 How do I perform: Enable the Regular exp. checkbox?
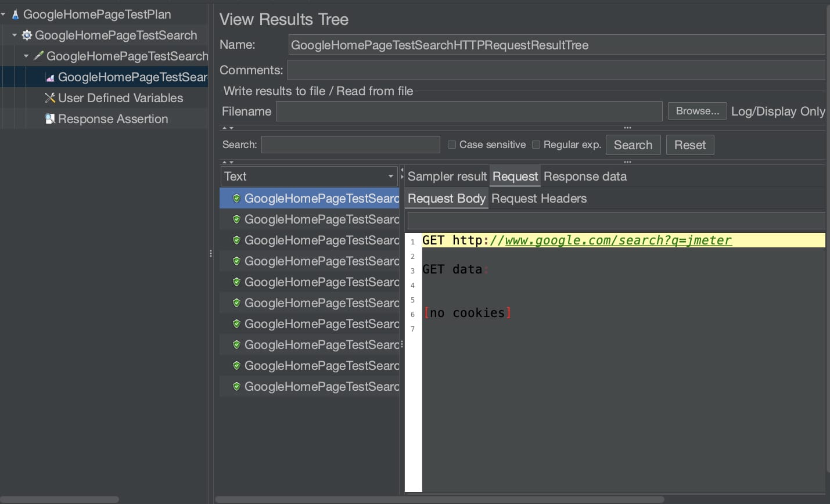point(536,145)
